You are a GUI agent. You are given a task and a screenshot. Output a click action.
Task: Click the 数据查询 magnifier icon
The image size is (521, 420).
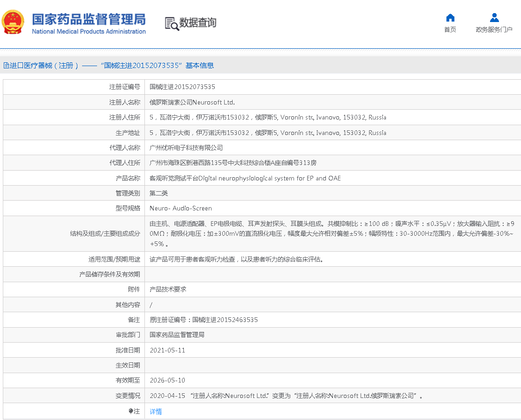coord(171,23)
